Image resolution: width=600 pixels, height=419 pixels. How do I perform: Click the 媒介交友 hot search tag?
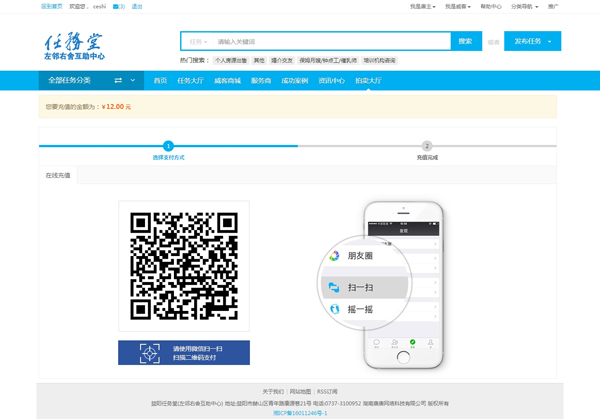coord(282,60)
